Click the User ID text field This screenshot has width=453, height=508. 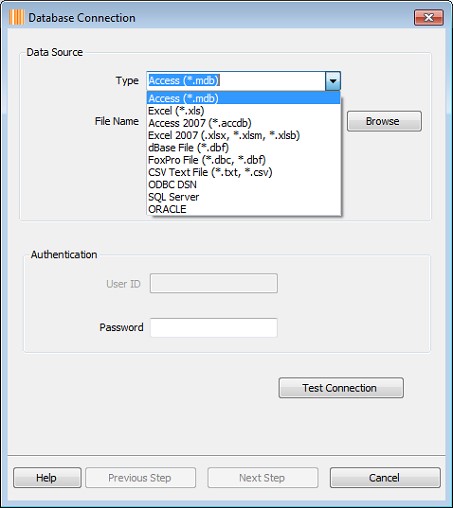click(x=214, y=283)
